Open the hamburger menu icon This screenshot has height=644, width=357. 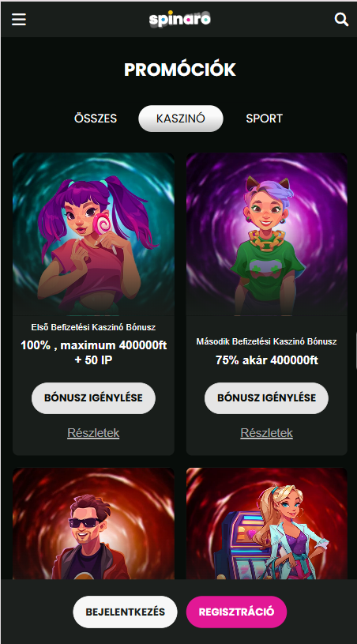pyautogui.click(x=19, y=19)
